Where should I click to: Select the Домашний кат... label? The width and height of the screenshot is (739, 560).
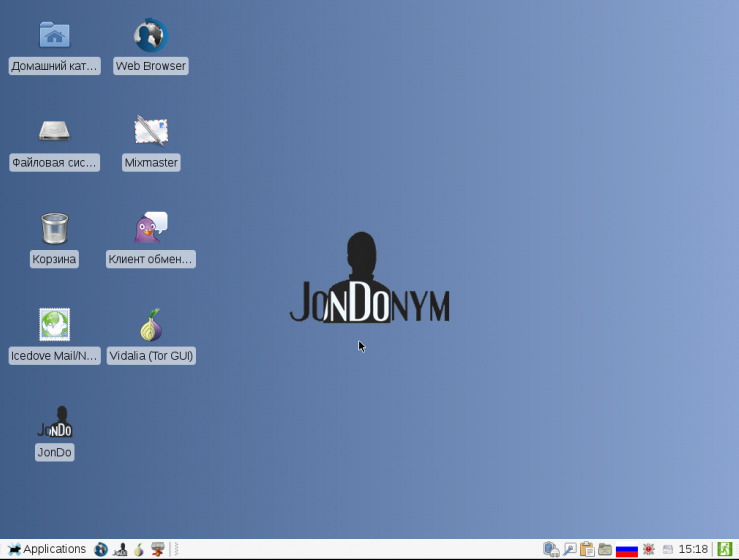click(55, 66)
